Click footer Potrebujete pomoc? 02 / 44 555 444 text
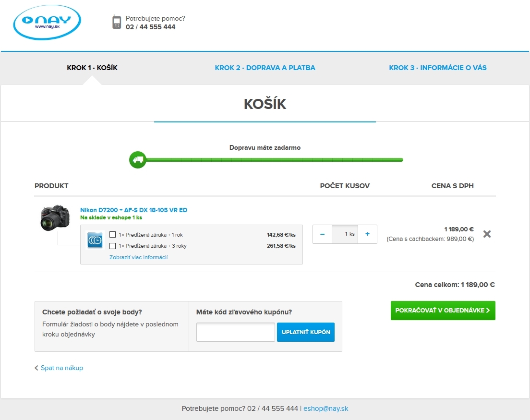 coord(240,408)
